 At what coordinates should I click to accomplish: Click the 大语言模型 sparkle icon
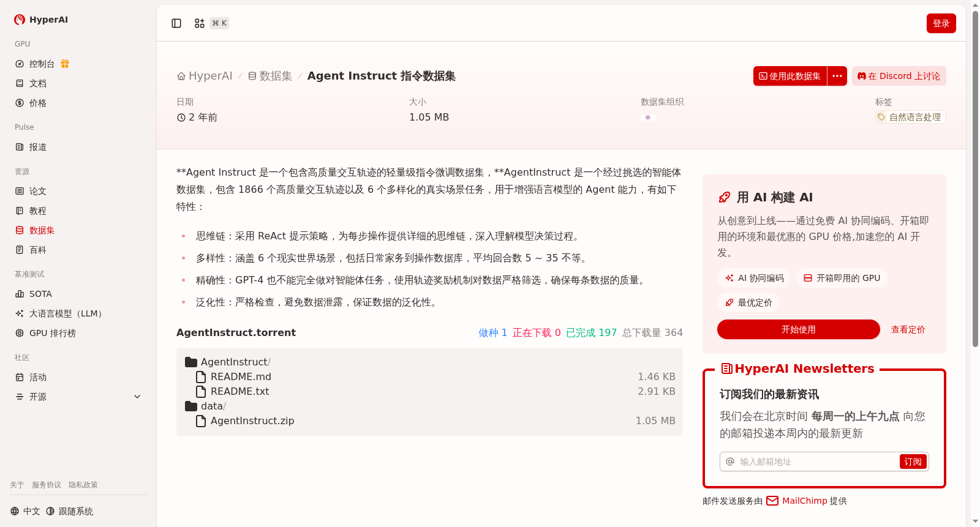[20, 313]
